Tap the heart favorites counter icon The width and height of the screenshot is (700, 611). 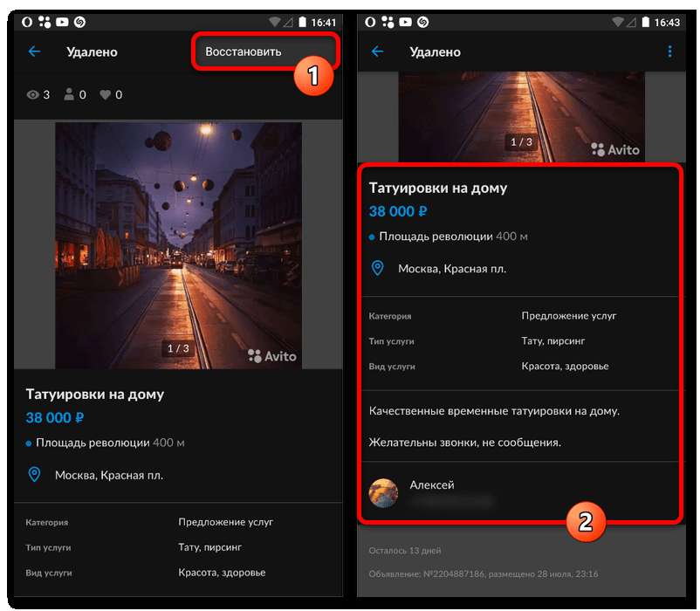pyautogui.click(x=106, y=94)
